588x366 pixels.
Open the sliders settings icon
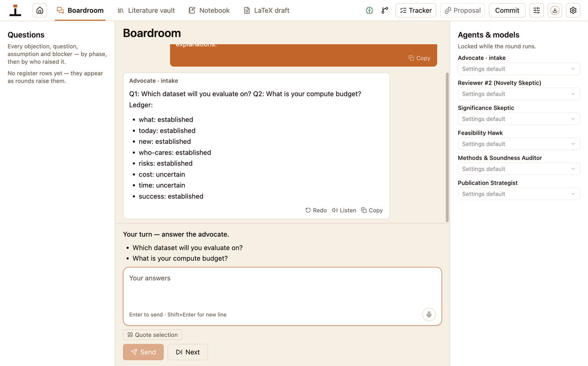(x=537, y=10)
